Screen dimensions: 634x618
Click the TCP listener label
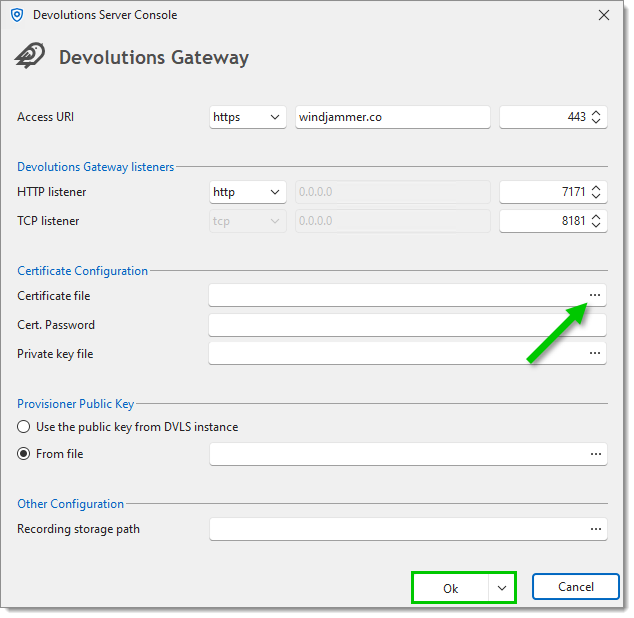tap(48, 221)
